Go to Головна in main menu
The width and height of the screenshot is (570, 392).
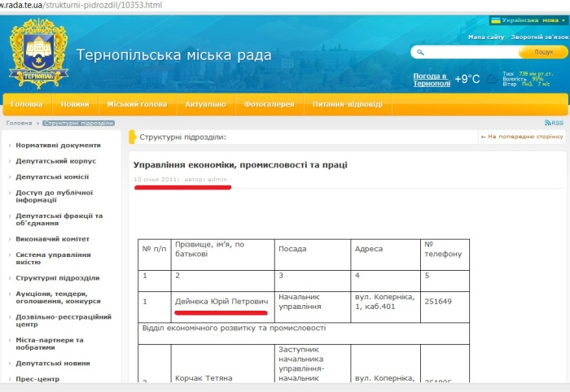point(27,104)
